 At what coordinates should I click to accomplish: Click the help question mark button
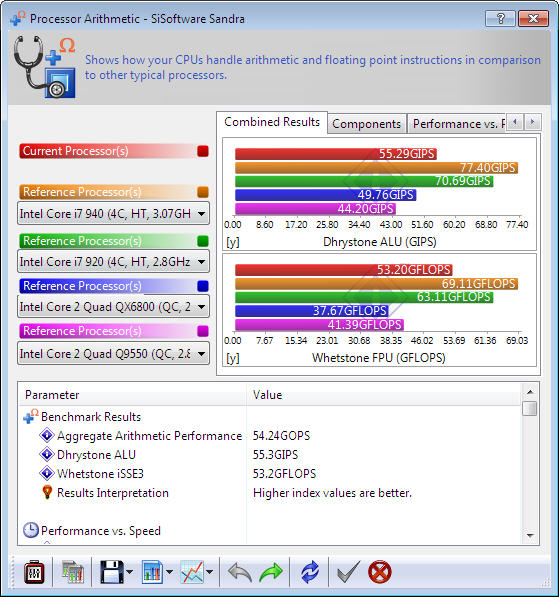(500, 18)
